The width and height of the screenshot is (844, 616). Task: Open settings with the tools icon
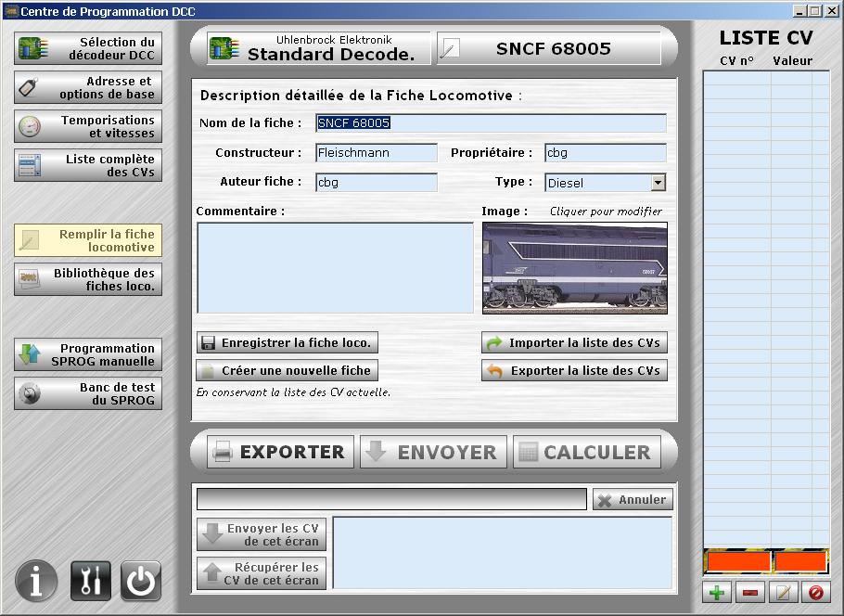pos(91,581)
